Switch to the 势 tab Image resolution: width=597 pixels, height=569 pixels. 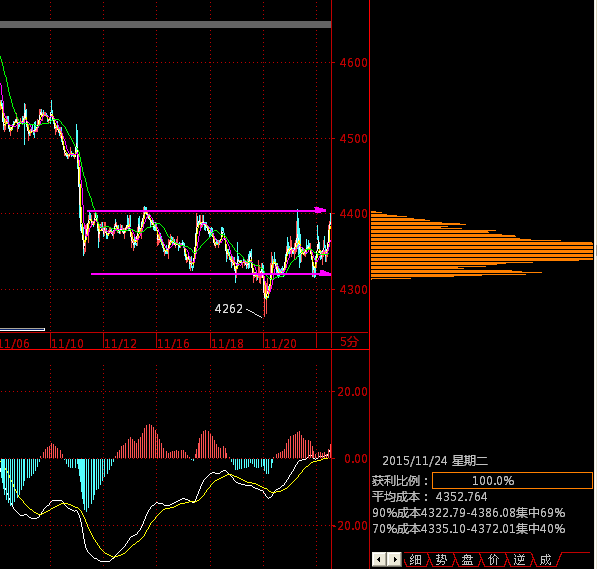tap(441, 559)
